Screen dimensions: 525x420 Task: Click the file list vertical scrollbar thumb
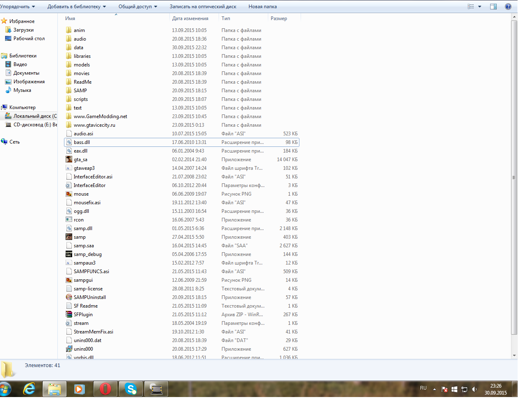pyautogui.click(x=514, y=178)
